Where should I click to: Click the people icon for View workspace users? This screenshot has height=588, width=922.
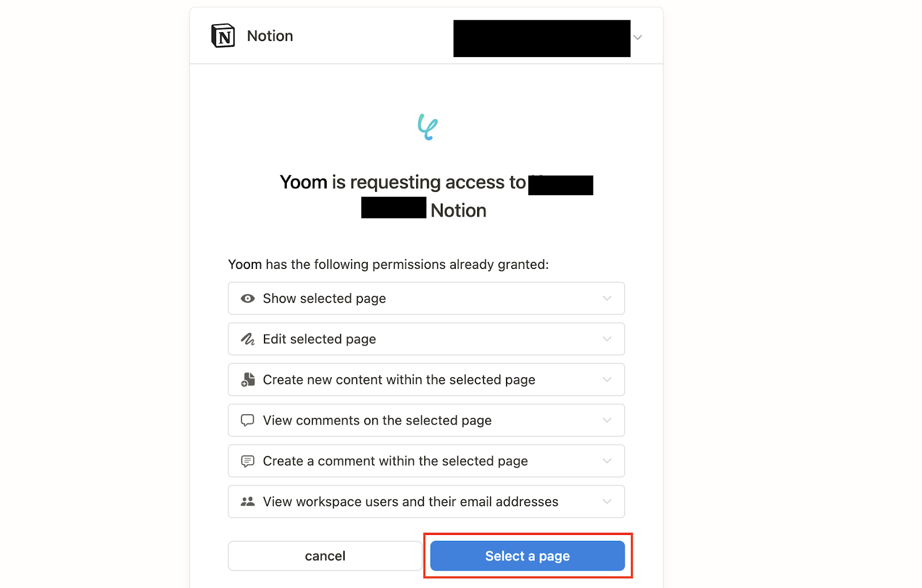248,502
